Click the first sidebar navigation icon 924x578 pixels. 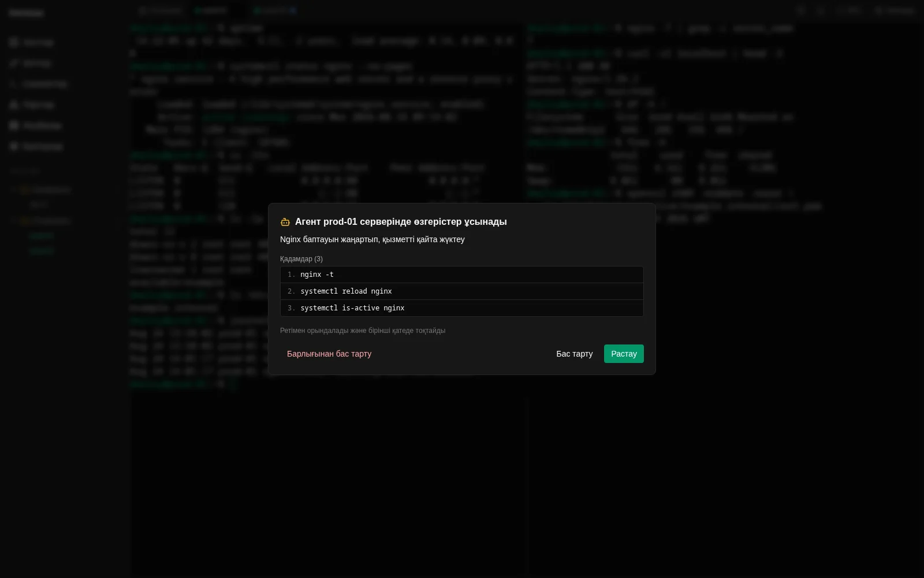pos(14,42)
